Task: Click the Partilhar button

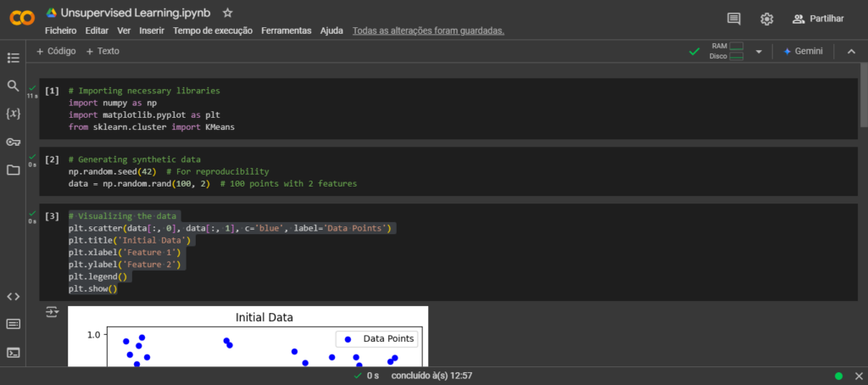Action: click(818, 19)
